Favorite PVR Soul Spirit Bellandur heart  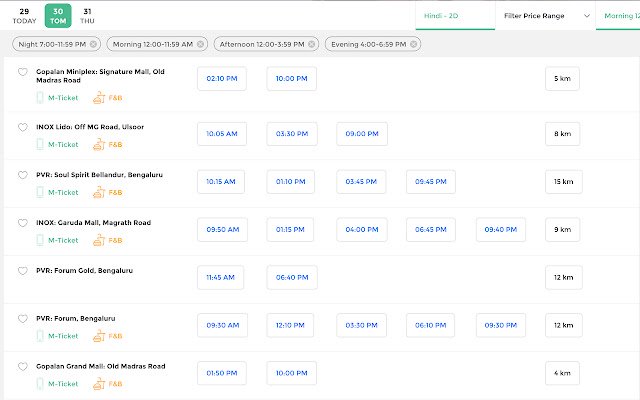click(23, 175)
